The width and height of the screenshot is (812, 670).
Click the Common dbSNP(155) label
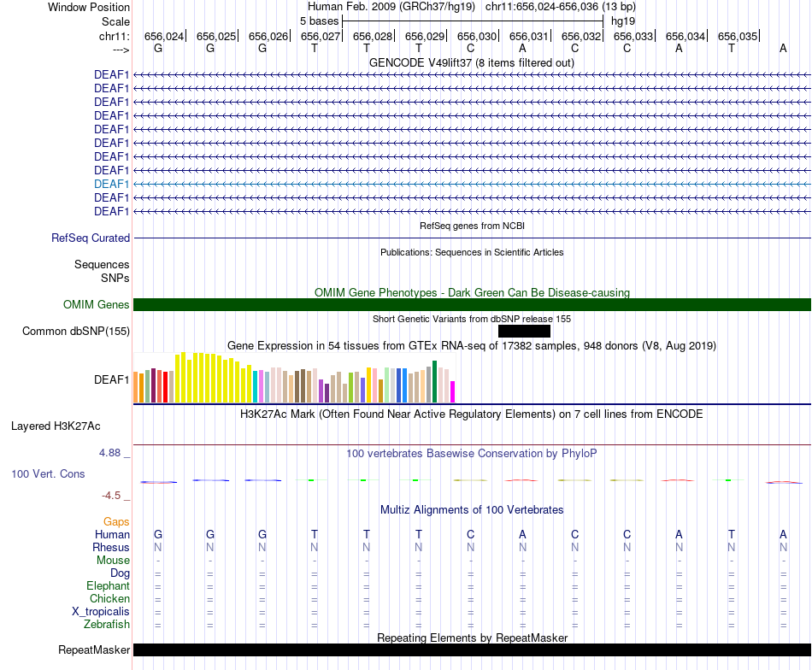[75, 331]
